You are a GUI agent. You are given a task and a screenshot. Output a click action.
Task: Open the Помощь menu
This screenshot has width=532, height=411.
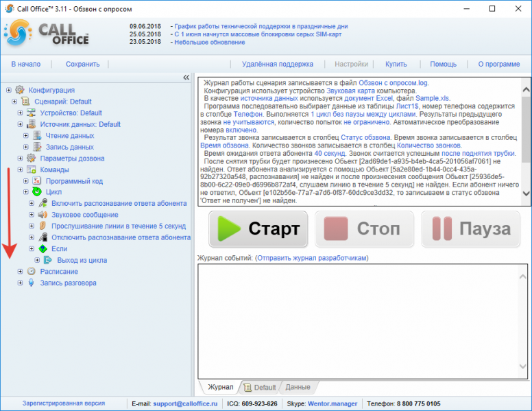(x=443, y=64)
